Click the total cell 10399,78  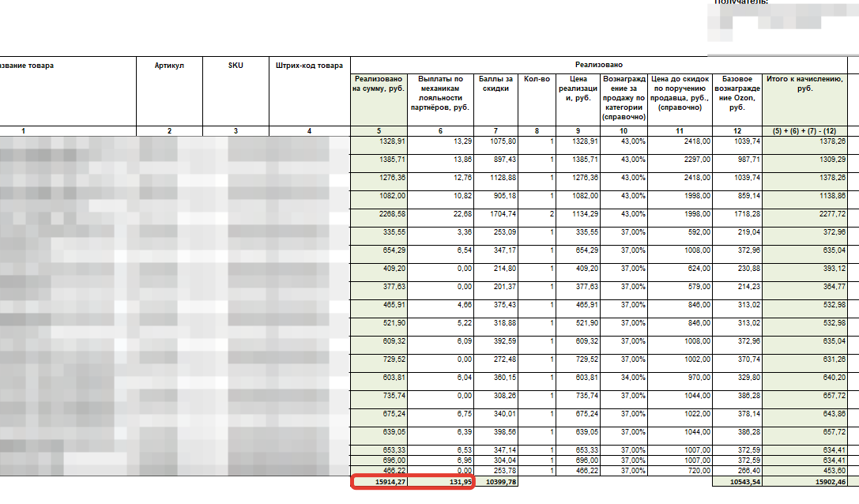(x=496, y=482)
